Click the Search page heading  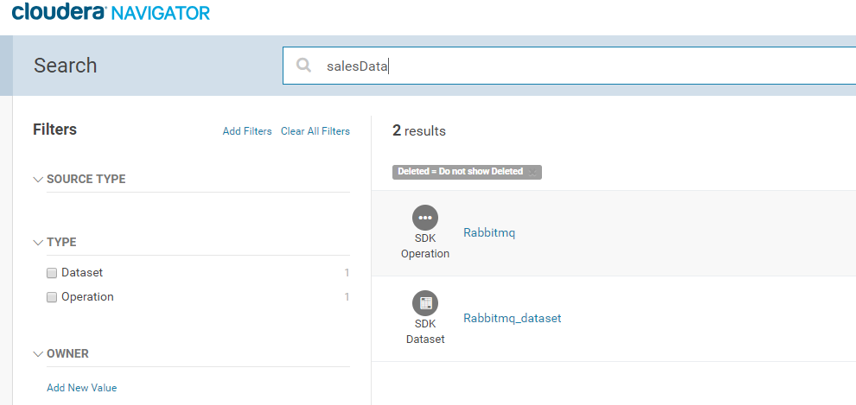pyautogui.click(x=65, y=66)
